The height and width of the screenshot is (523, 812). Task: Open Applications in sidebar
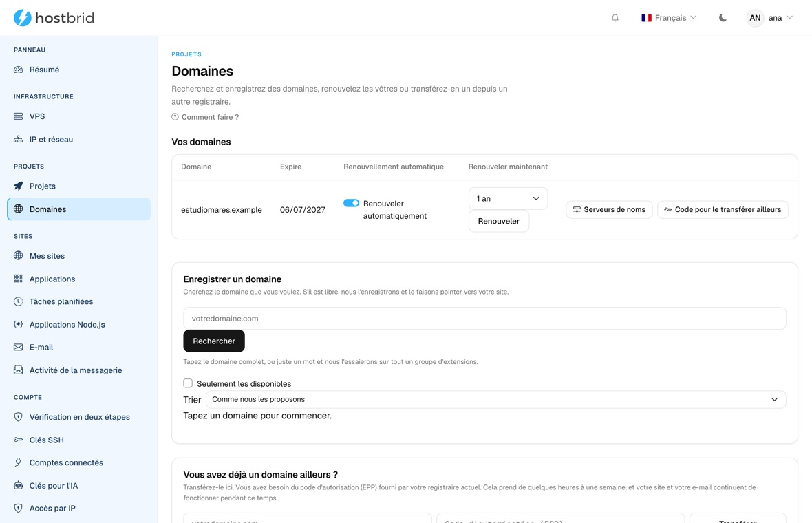[x=78, y=279]
